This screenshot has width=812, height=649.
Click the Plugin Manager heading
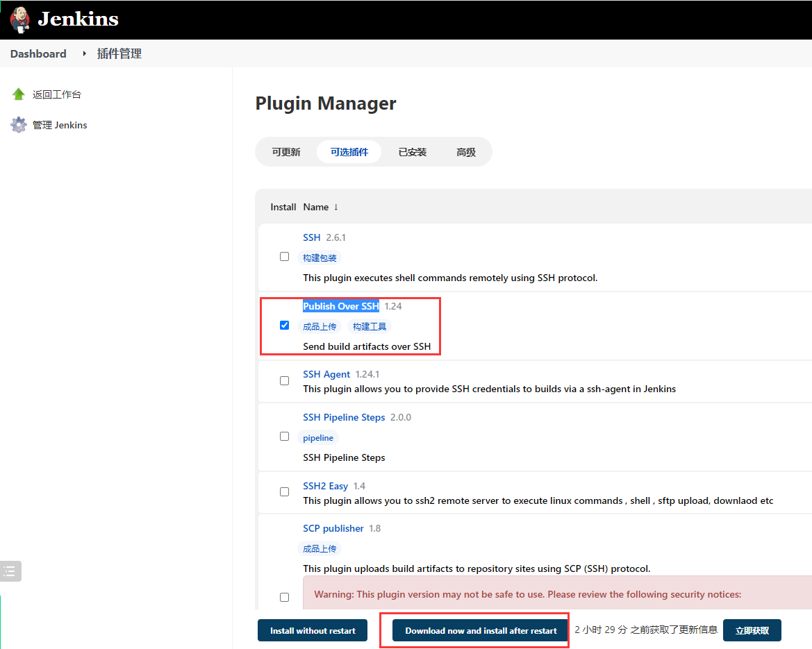coord(326,103)
